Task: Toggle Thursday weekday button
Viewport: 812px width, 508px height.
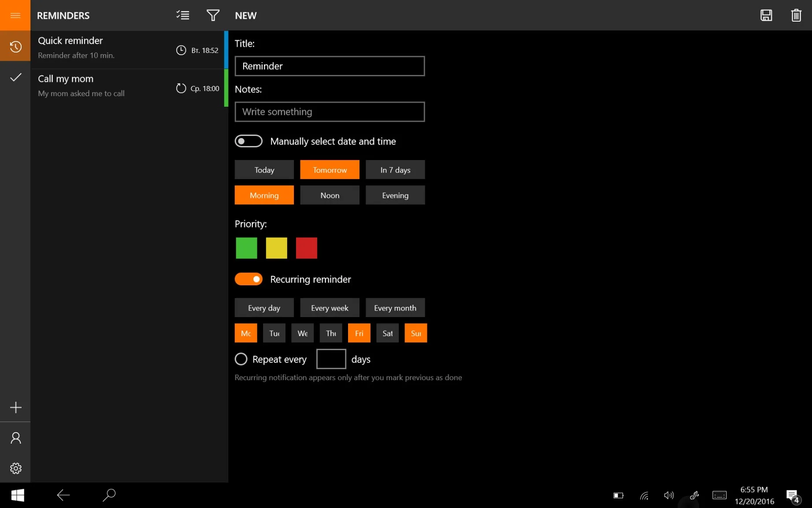Action: point(331,333)
